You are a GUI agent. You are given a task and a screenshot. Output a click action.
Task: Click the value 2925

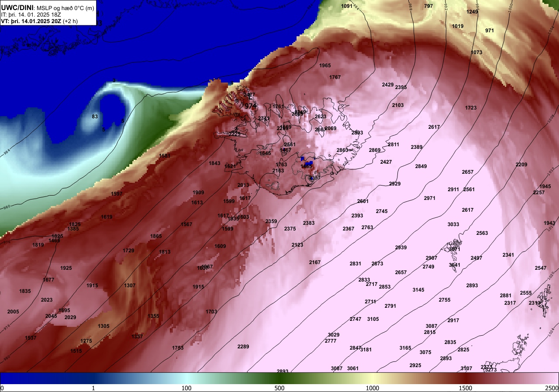point(415,365)
